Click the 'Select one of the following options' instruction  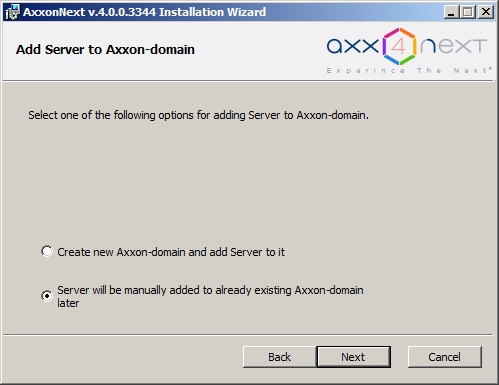pos(198,115)
